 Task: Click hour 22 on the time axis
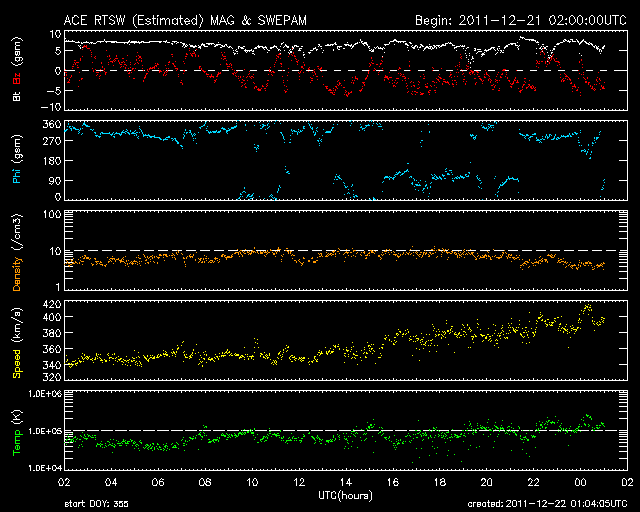pos(533,482)
